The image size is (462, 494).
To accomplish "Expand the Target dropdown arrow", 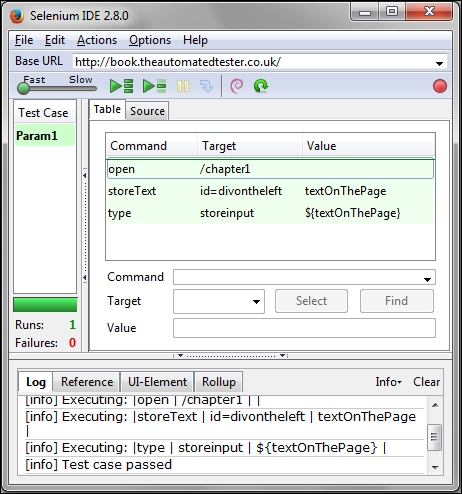I will [x=256, y=302].
